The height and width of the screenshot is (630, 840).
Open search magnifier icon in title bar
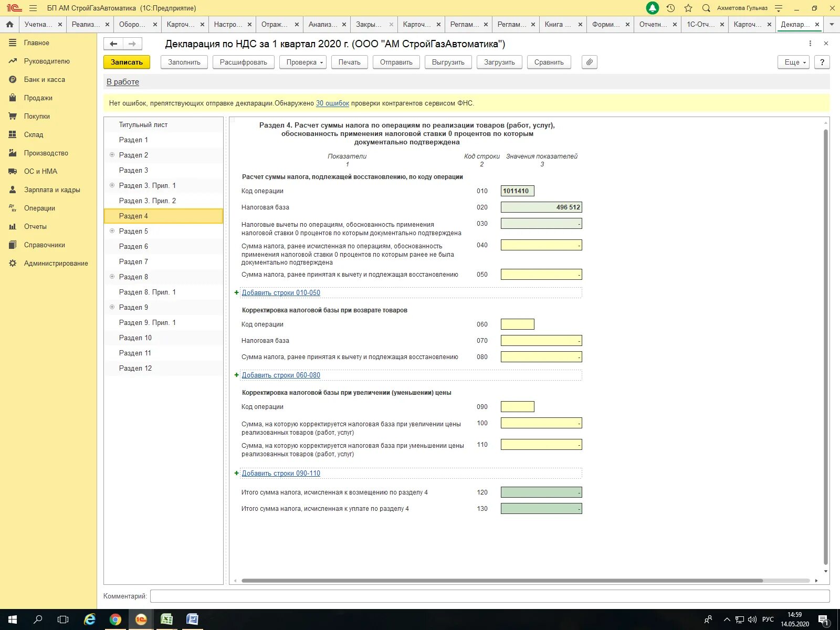point(706,8)
